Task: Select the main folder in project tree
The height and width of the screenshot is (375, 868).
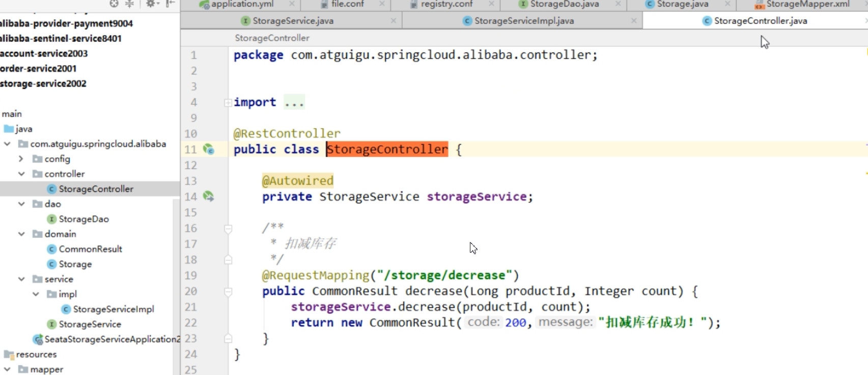Action: click(x=12, y=114)
